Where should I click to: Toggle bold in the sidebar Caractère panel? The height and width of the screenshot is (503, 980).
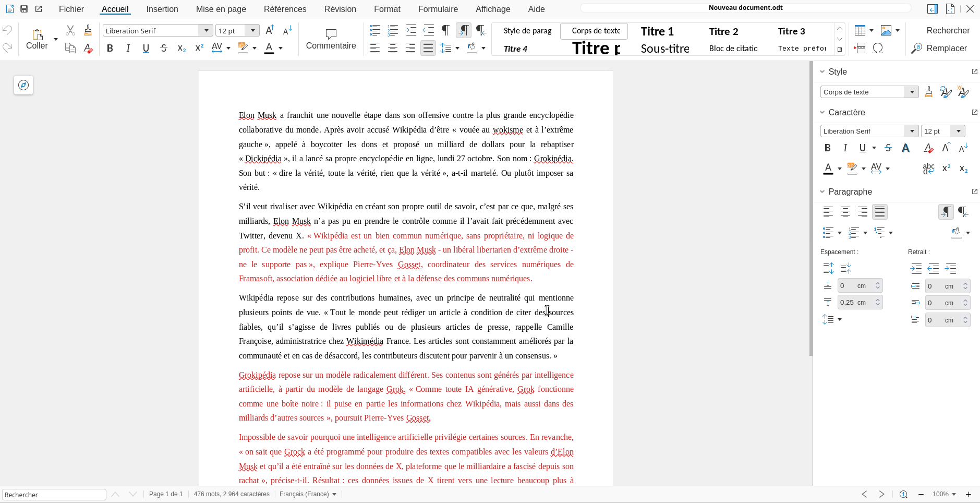(828, 148)
